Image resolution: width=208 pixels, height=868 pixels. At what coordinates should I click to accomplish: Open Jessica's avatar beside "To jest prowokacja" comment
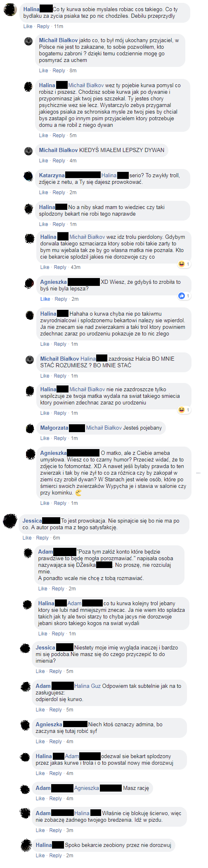point(10,521)
